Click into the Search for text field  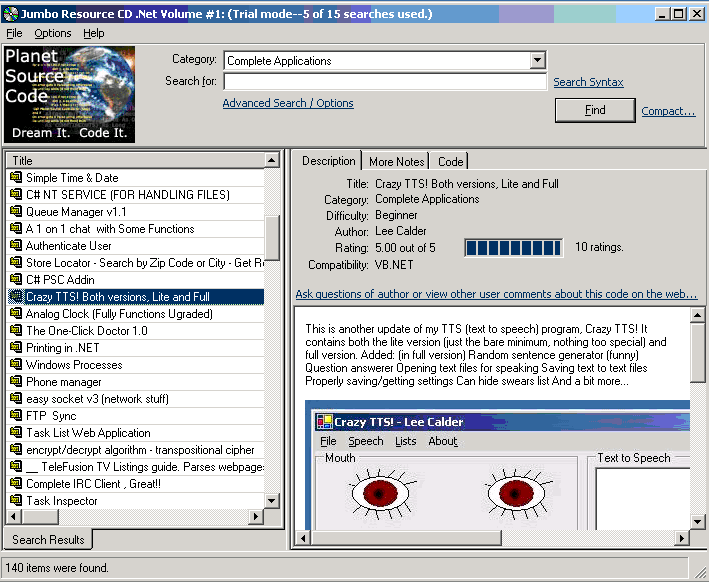385,82
